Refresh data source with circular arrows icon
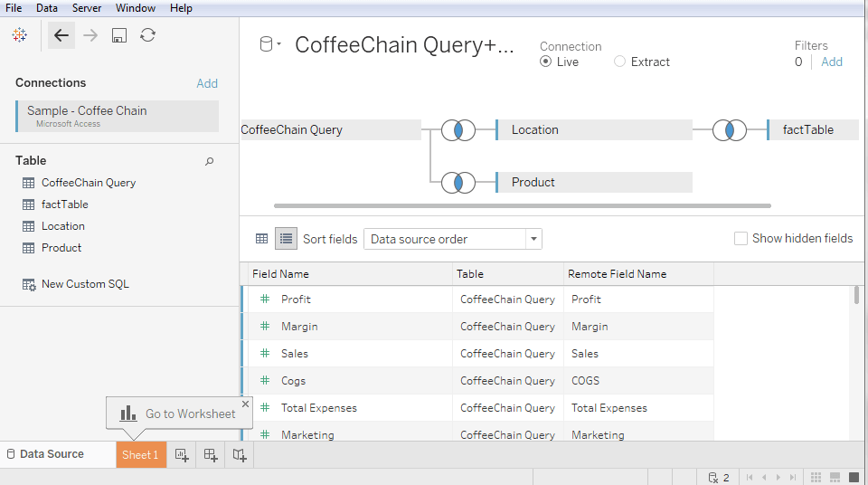This screenshot has width=868, height=485. coord(147,35)
